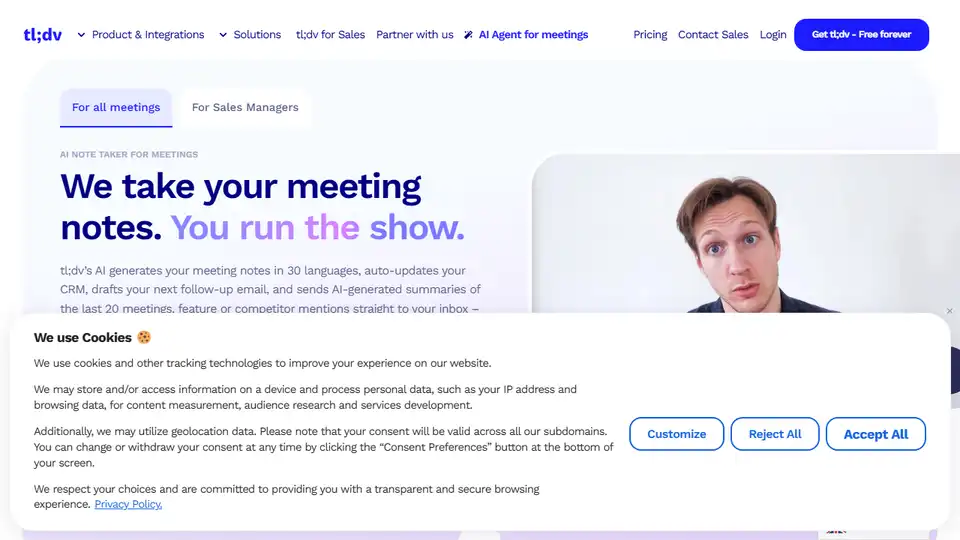
Task: View the Pricing page
Action: (x=650, y=35)
